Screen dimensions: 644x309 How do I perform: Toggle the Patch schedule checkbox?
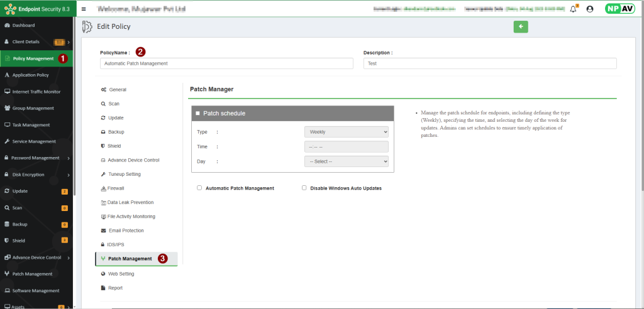click(x=197, y=114)
